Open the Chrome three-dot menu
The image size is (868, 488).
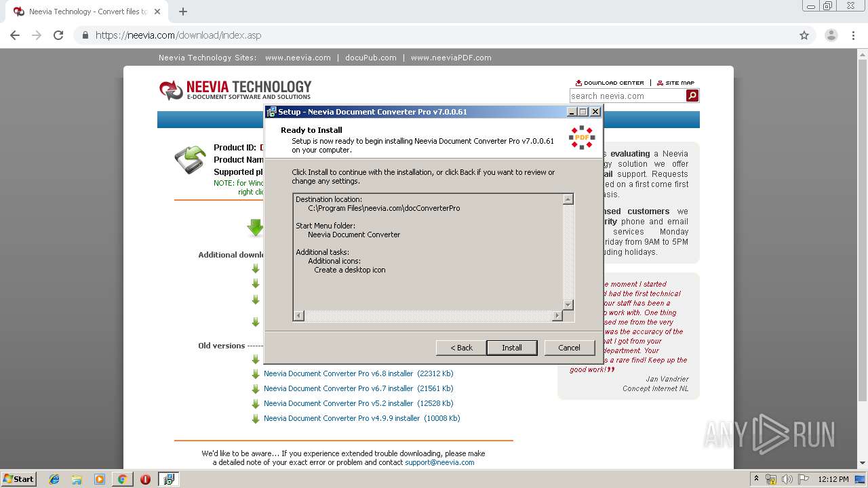(854, 35)
